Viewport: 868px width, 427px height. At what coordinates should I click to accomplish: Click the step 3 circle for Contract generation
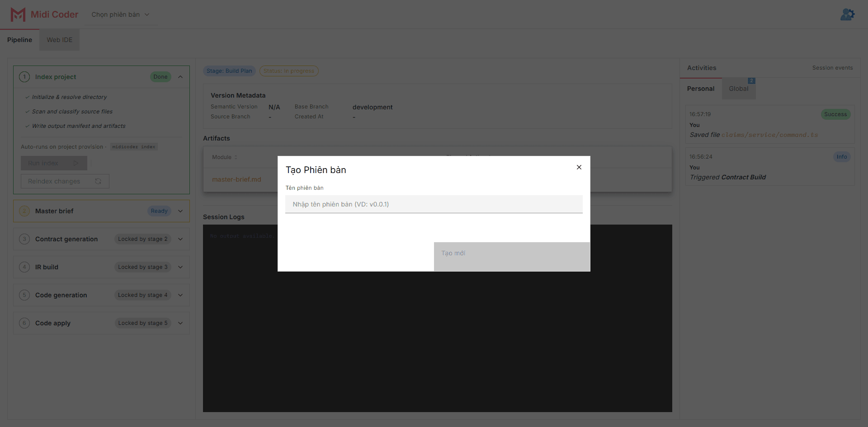click(24, 239)
